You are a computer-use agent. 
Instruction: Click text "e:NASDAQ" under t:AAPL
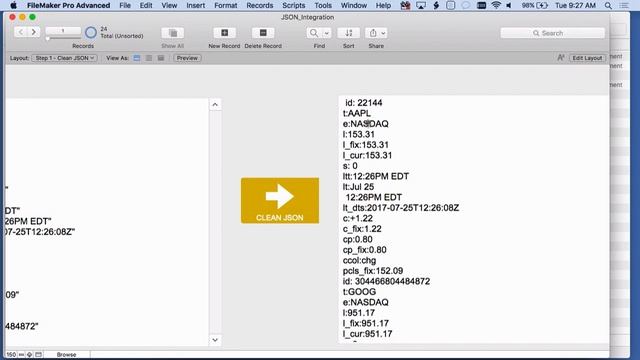point(366,124)
